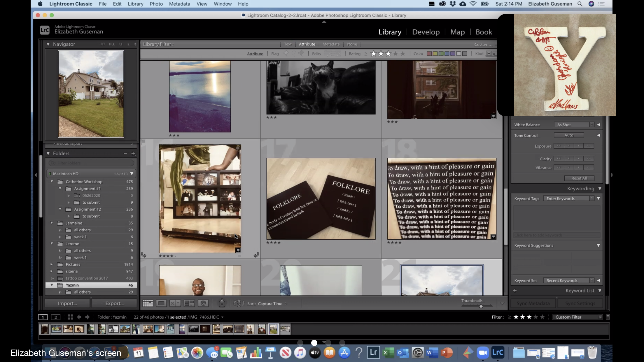Switch to Grid view
The image size is (644, 362).
[148, 303]
